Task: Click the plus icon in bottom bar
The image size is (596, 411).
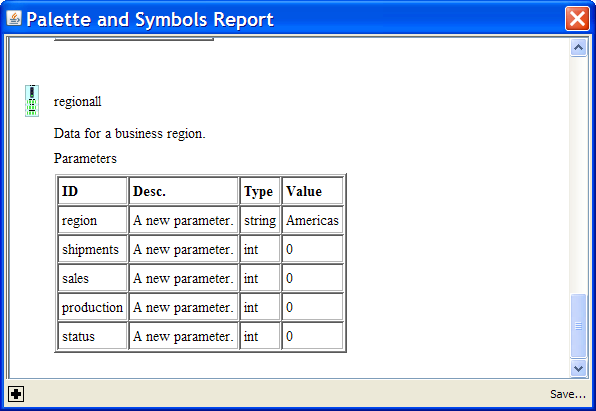Action: tap(16, 394)
